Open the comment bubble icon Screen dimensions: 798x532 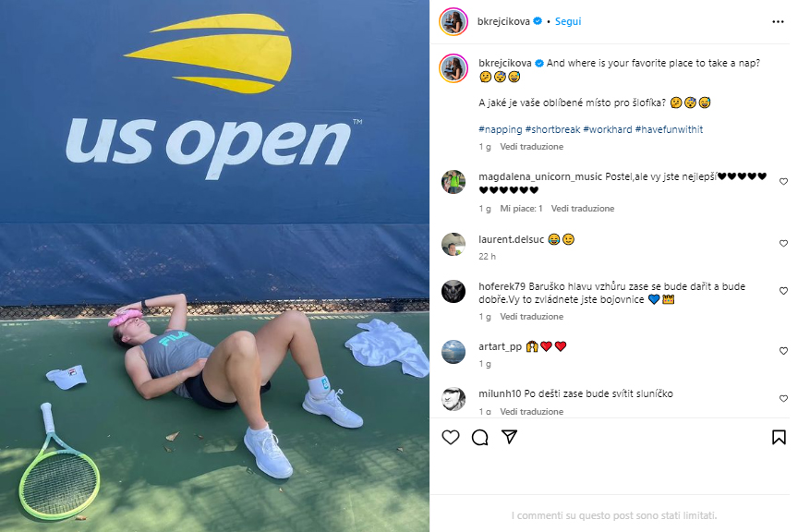480,437
